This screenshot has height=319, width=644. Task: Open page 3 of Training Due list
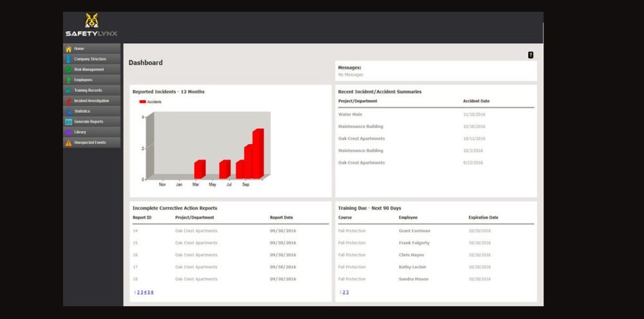(347, 293)
